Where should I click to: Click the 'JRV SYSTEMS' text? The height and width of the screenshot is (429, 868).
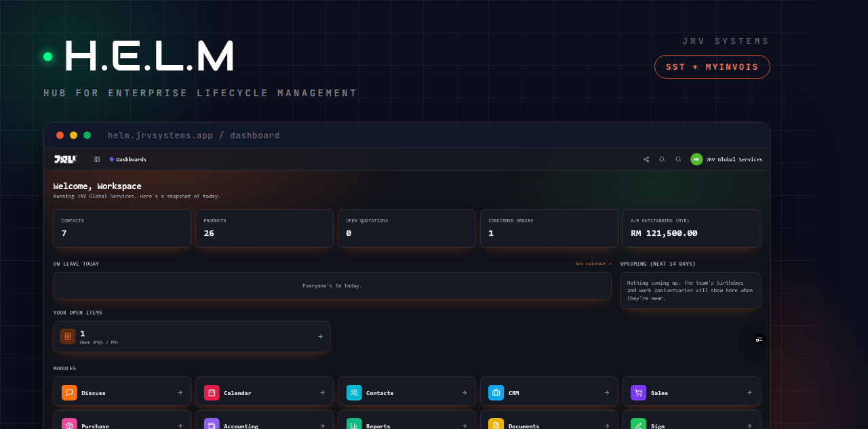[x=726, y=41]
